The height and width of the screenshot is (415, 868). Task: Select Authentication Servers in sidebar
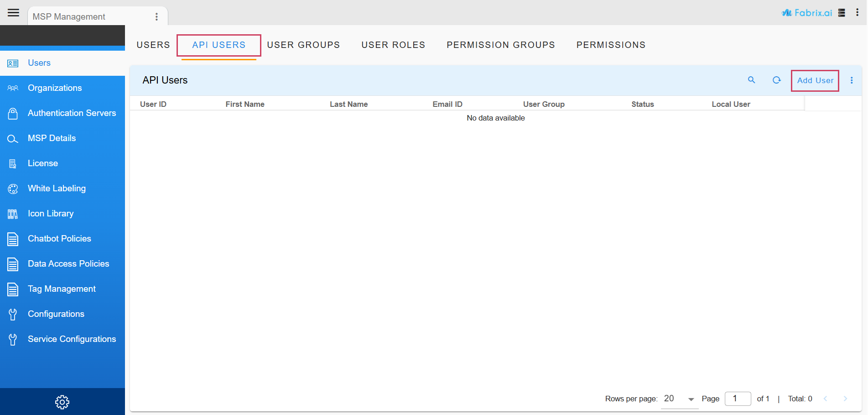click(72, 113)
